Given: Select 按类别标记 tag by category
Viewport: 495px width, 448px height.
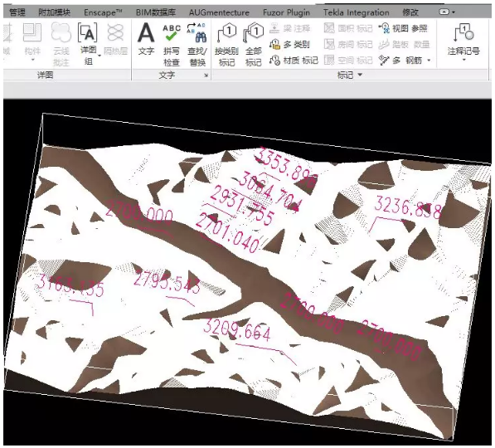Looking at the screenshot, I should click(226, 44).
